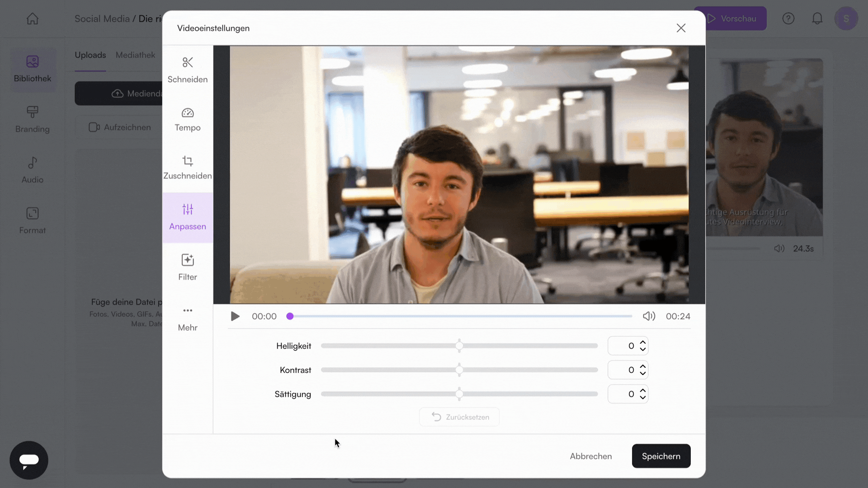This screenshot has height=488, width=868.
Task: Increase the Sättigung value with up arrow
Action: point(643,390)
